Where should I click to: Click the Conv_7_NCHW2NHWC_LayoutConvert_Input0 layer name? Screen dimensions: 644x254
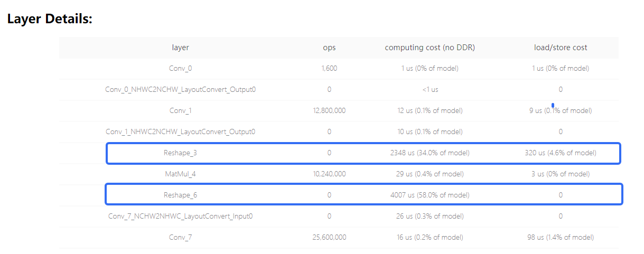click(180, 216)
